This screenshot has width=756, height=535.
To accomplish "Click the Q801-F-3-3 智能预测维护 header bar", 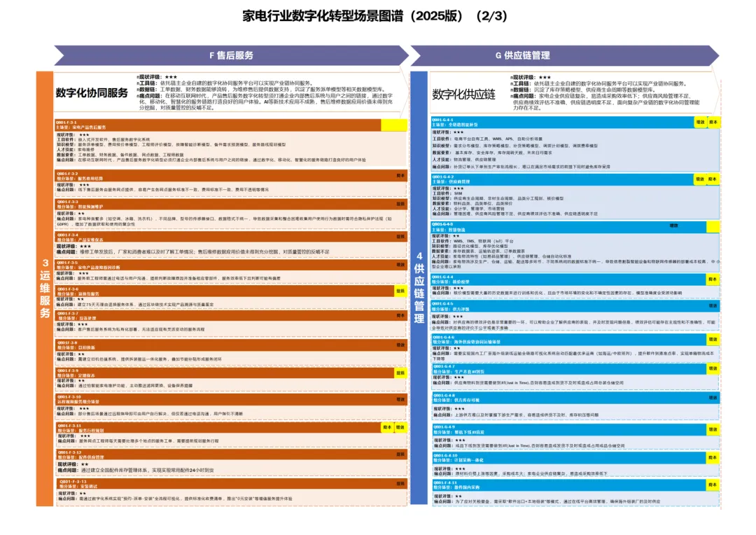I will coord(231,204).
